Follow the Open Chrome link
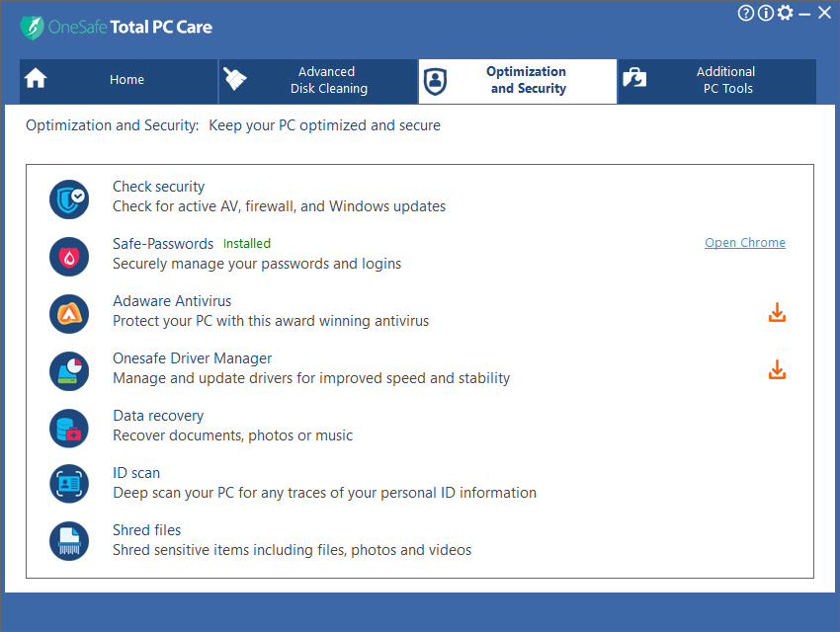Viewport: 840px width, 632px height. [745, 242]
